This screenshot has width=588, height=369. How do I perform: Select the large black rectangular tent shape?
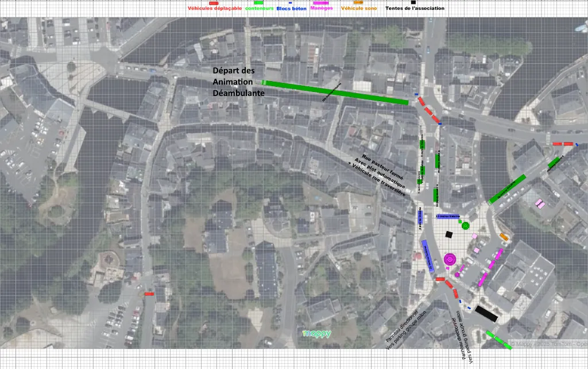(x=486, y=314)
